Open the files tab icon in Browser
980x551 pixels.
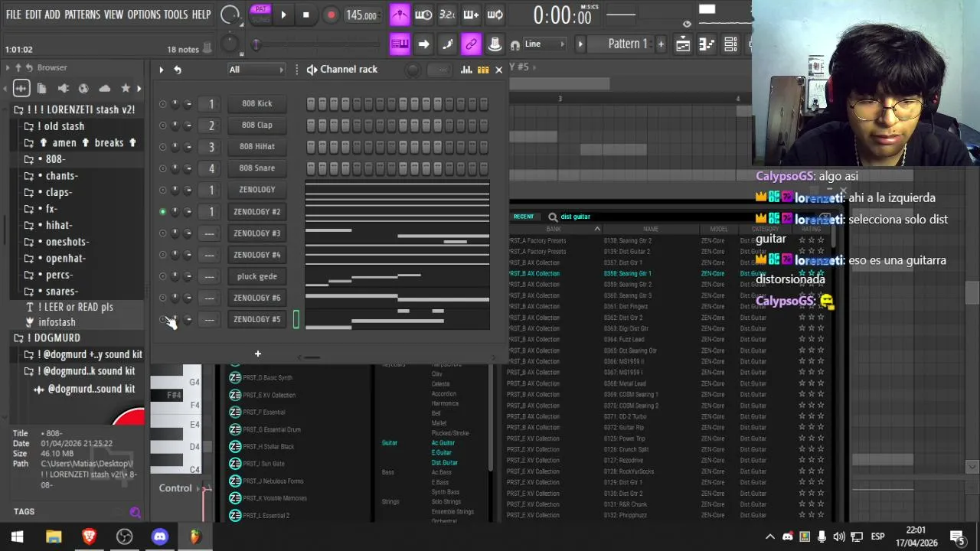point(42,88)
